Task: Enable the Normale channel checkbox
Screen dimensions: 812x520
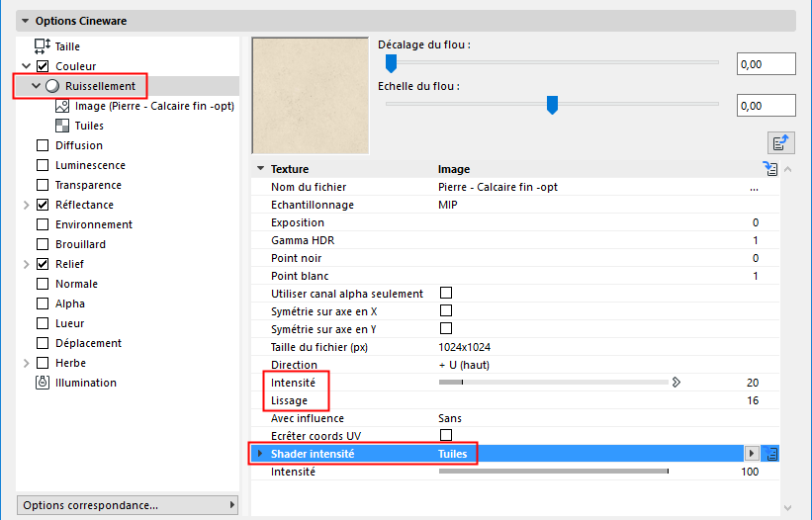Action: (x=43, y=284)
